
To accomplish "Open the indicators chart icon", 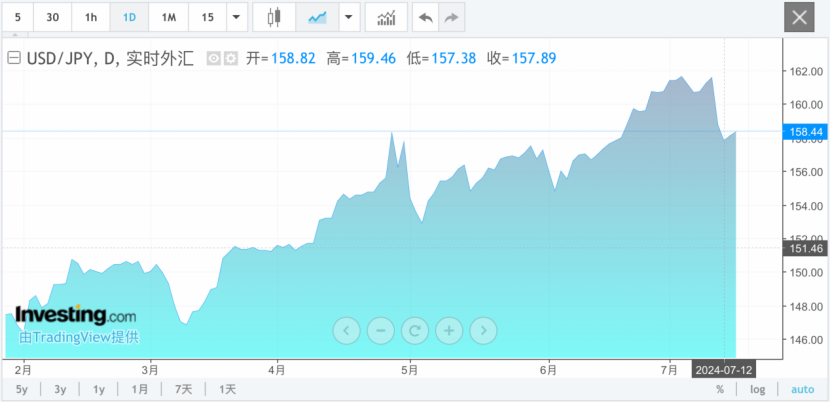I will point(385,18).
